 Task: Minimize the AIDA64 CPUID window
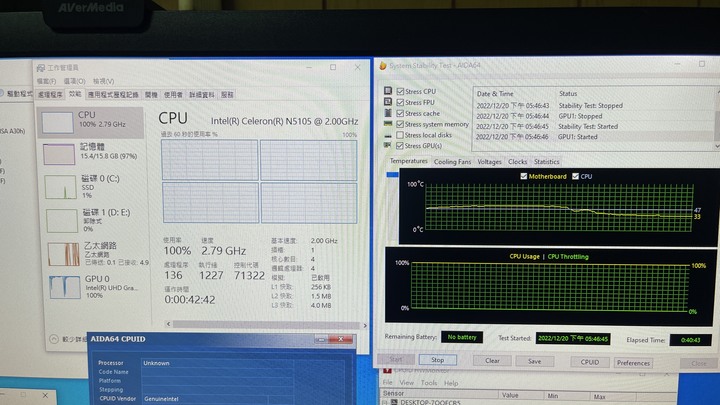[321, 339]
